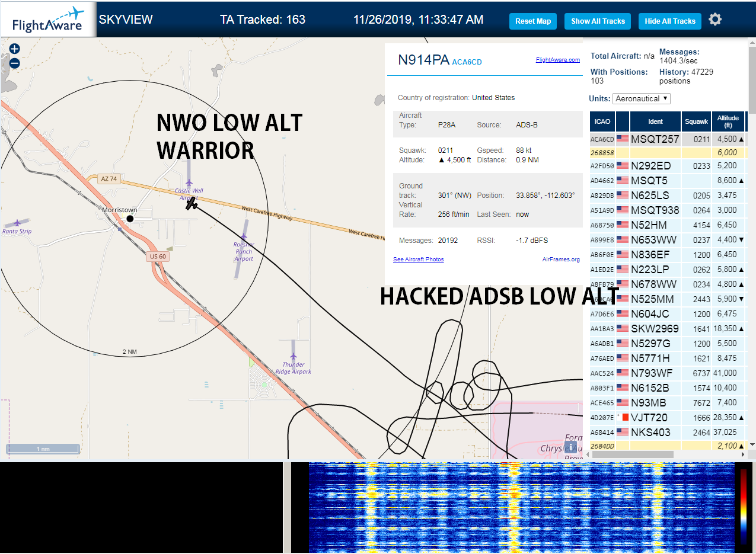The image size is (756, 554).
Task: Click the ACA6CD hex code link
Action: pyautogui.click(x=467, y=62)
